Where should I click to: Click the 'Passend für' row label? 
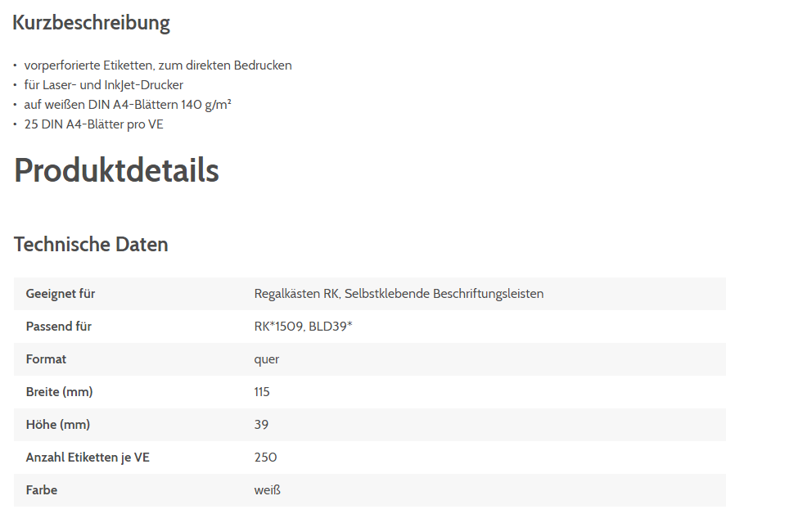[58, 327]
